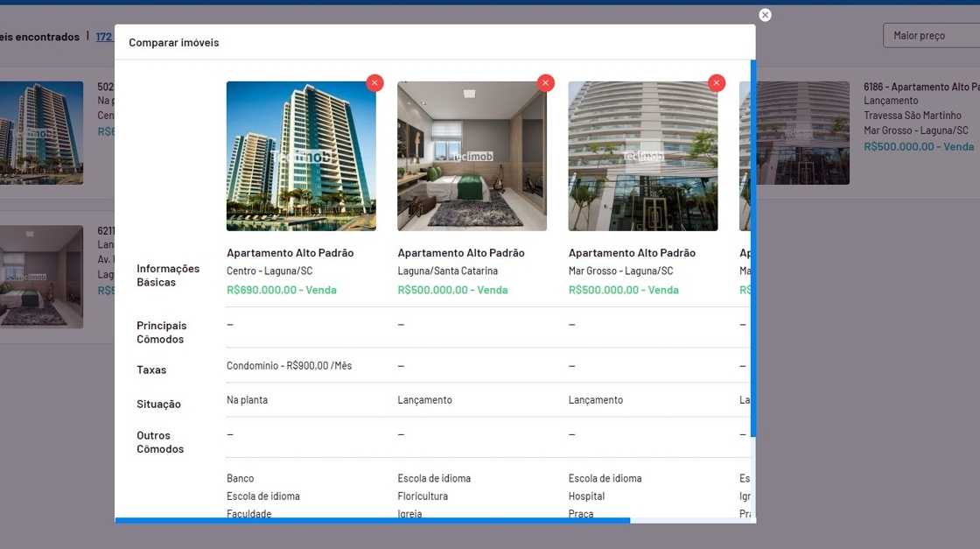
Task: Open the 6186 - Apartamento listing title
Action: [x=920, y=87]
